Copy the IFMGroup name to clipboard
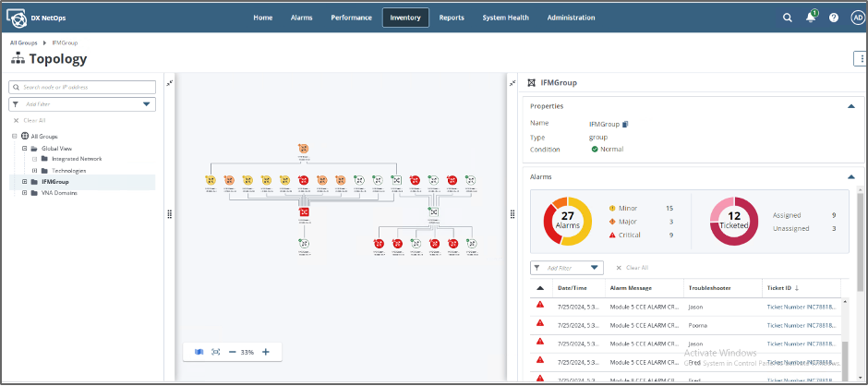This screenshot has height=386, width=868. 625,123
